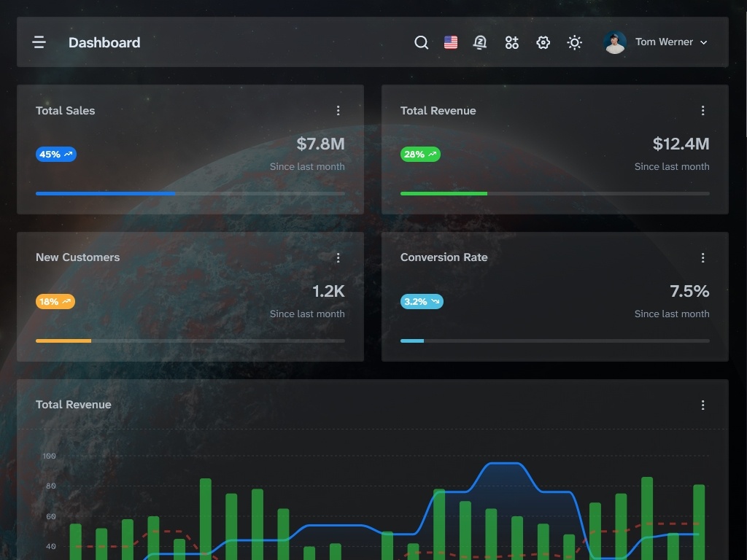Open the settings gear icon

543,42
